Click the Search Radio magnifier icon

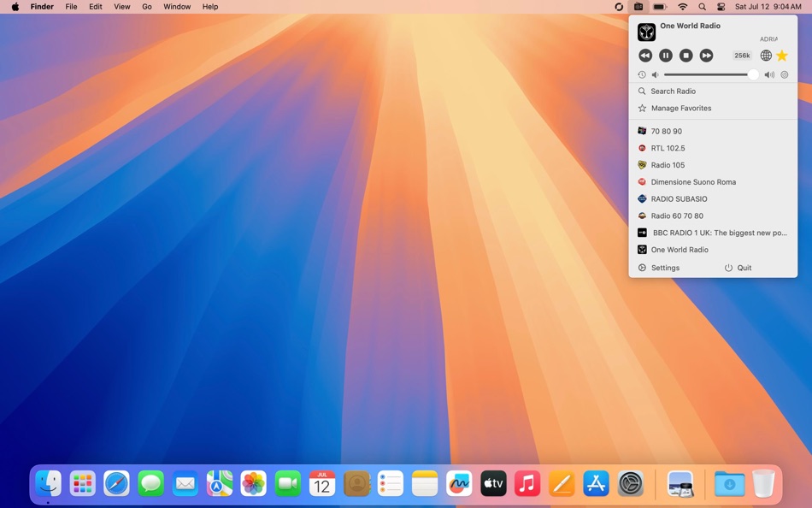click(642, 91)
